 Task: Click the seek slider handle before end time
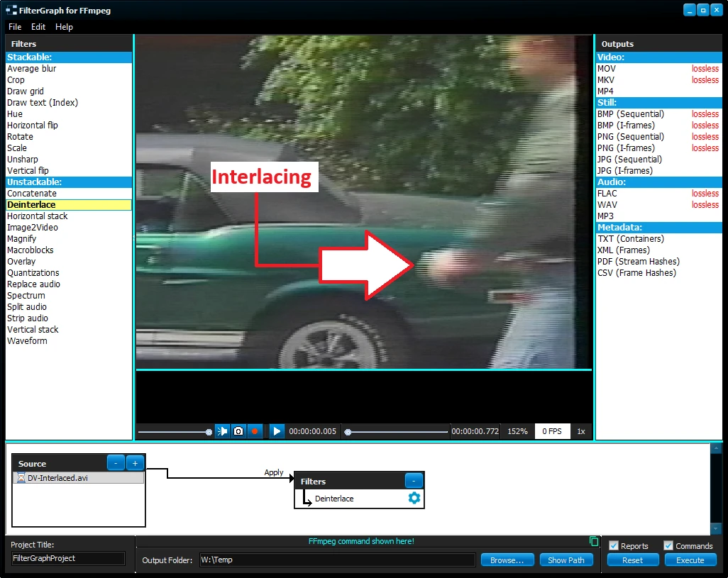[x=348, y=432]
